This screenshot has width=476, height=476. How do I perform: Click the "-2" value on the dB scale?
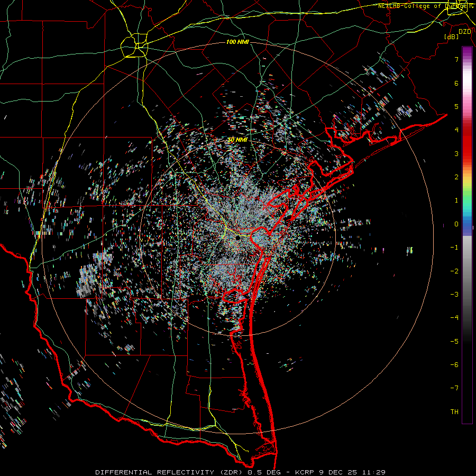coord(454,271)
